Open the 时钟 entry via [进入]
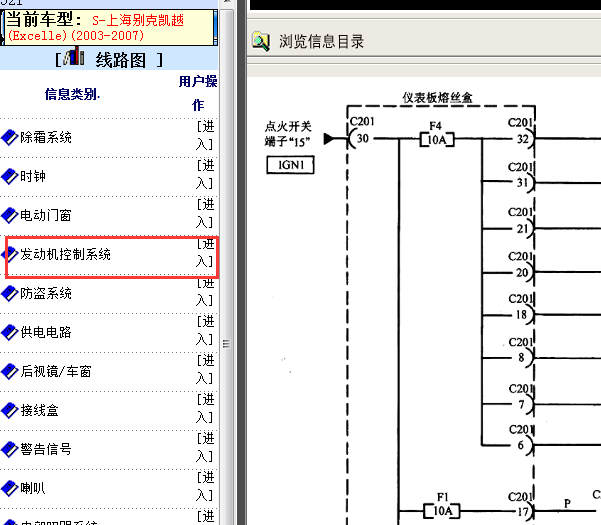 click(205, 174)
